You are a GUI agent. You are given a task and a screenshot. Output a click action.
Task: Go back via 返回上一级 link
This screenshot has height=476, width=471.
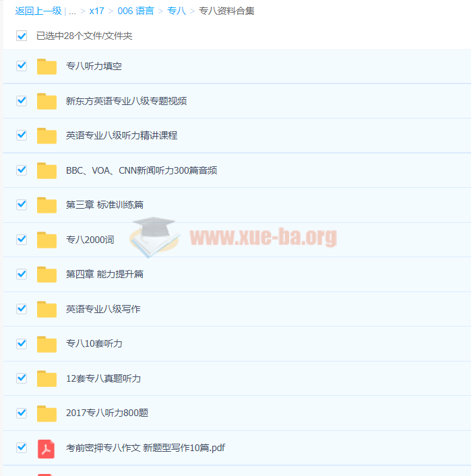point(38,11)
